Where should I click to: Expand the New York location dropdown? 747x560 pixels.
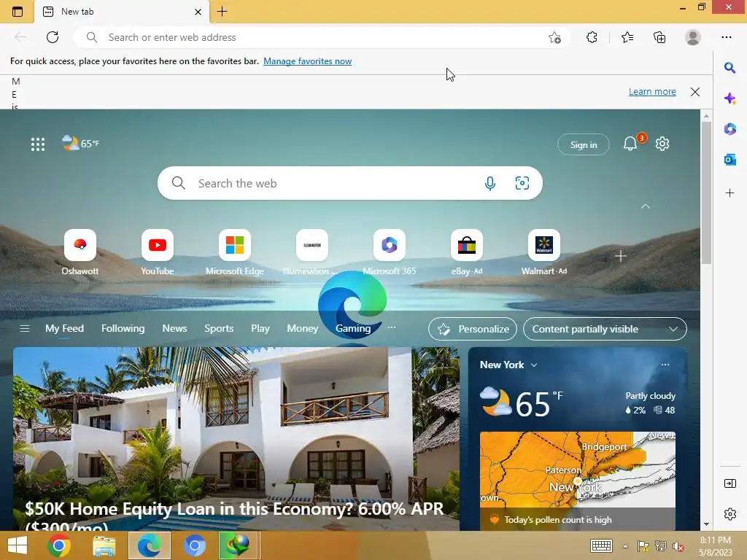click(534, 365)
